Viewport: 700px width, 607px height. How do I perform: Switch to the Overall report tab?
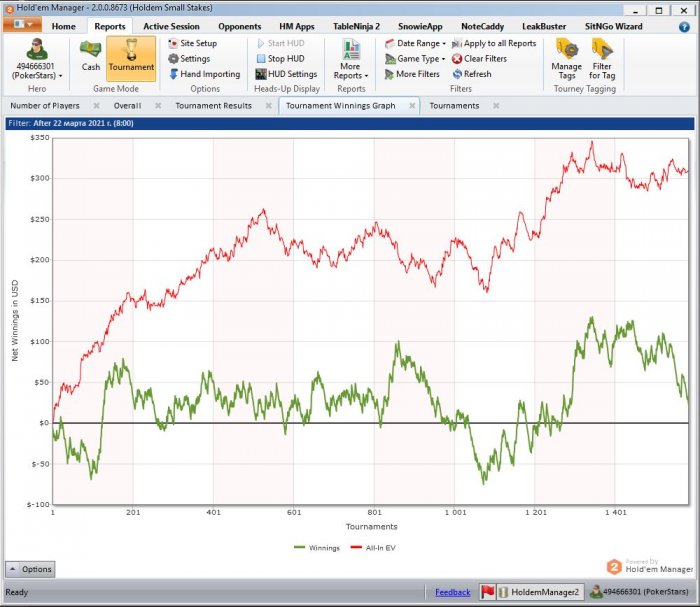coord(127,106)
